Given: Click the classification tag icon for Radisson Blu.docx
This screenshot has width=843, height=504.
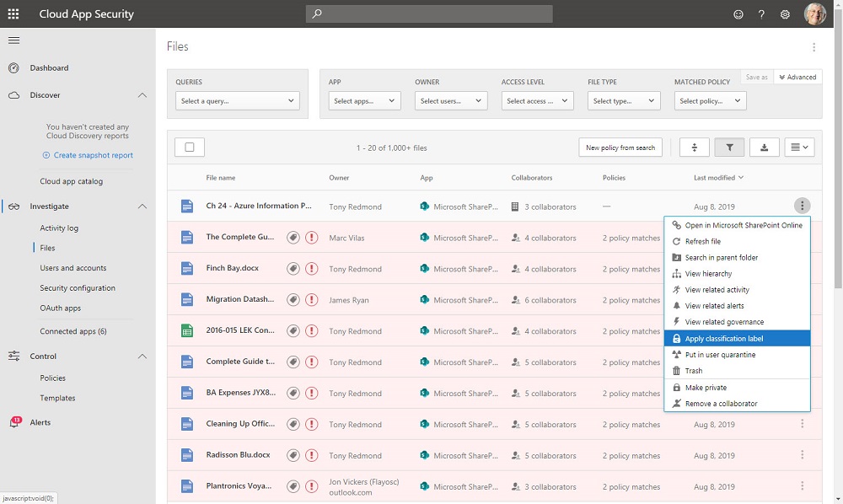Looking at the screenshot, I should 293,456.
